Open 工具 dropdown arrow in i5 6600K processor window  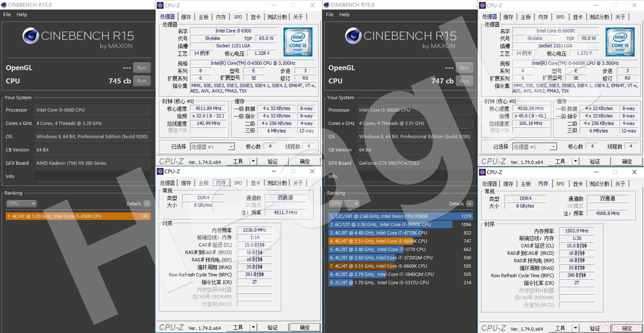point(575,161)
